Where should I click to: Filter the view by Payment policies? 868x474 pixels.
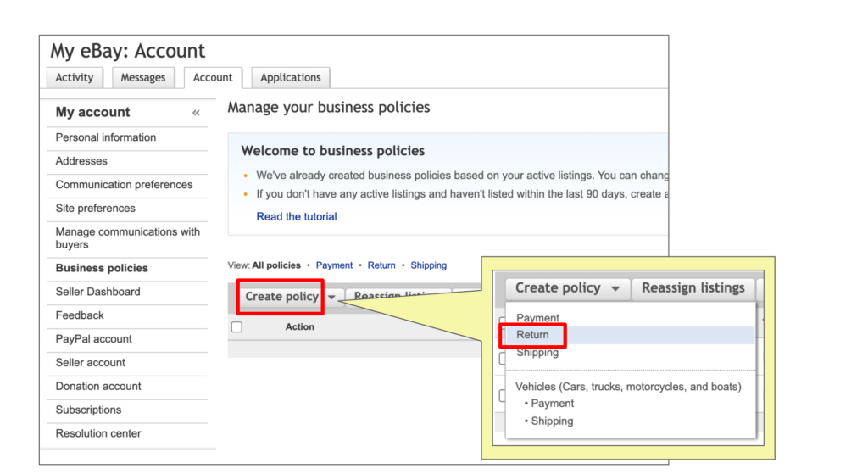pyautogui.click(x=334, y=265)
